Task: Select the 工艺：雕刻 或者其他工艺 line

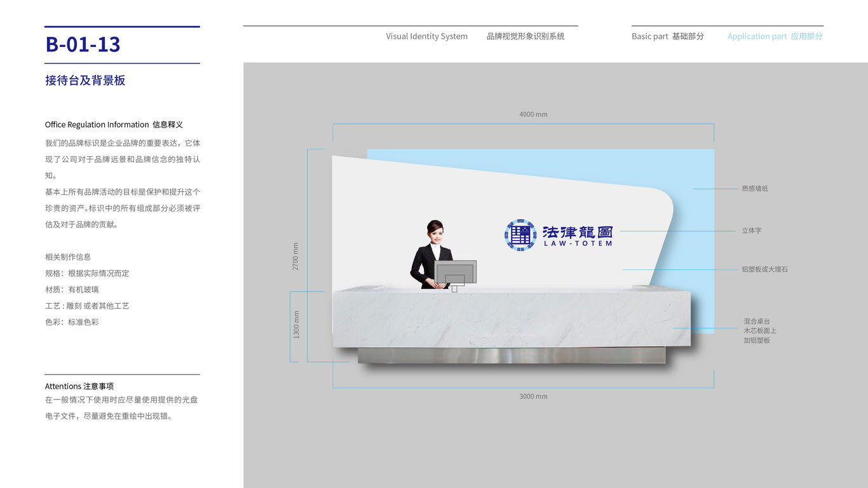Action: (x=87, y=306)
